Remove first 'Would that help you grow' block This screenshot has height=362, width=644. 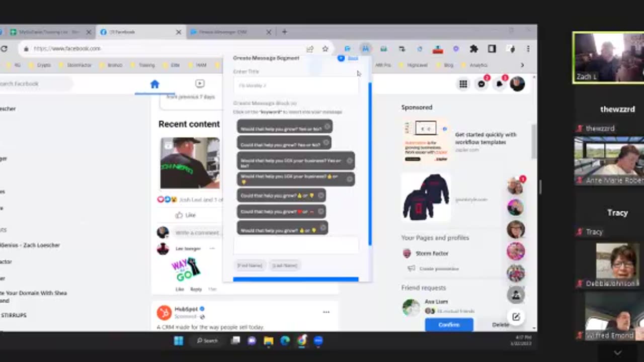[327, 127]
